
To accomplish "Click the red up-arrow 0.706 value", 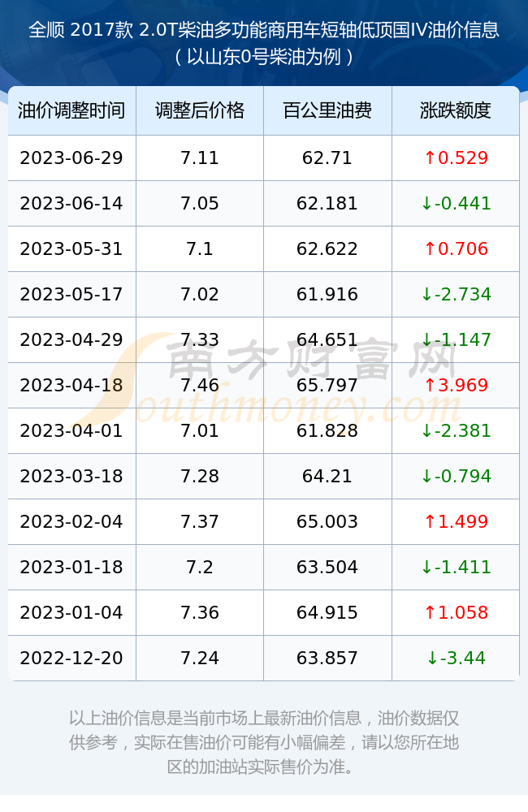I will coord(456,249).
